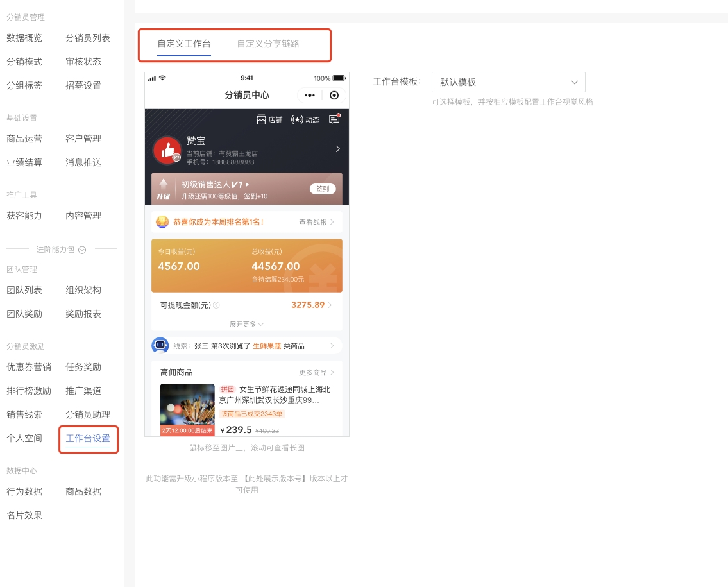Click 更多商品 link

(317, 373)
